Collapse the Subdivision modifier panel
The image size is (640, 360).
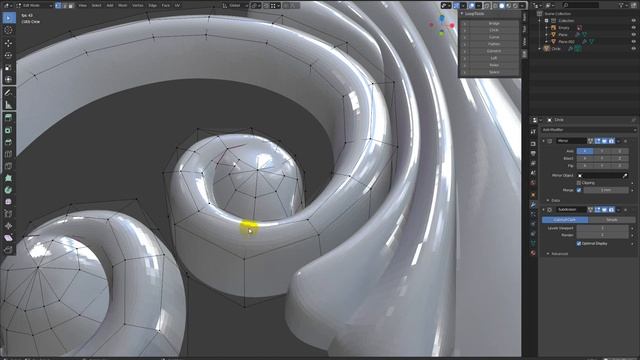tap(544, 210)
